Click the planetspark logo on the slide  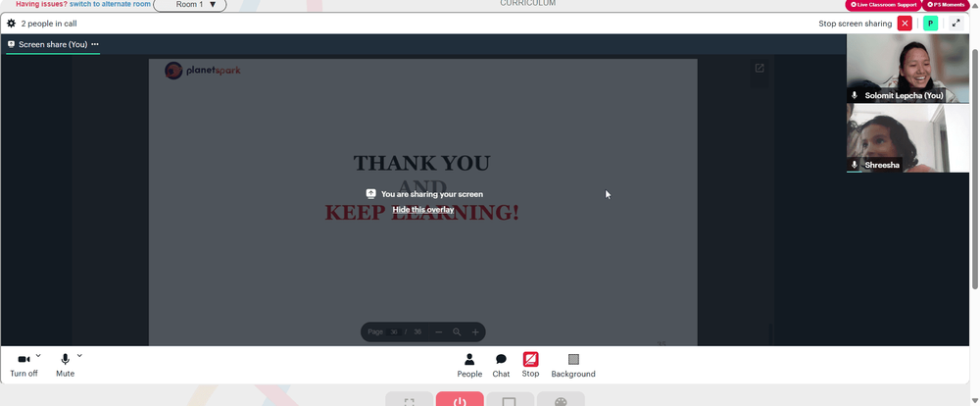coord(203,71)
